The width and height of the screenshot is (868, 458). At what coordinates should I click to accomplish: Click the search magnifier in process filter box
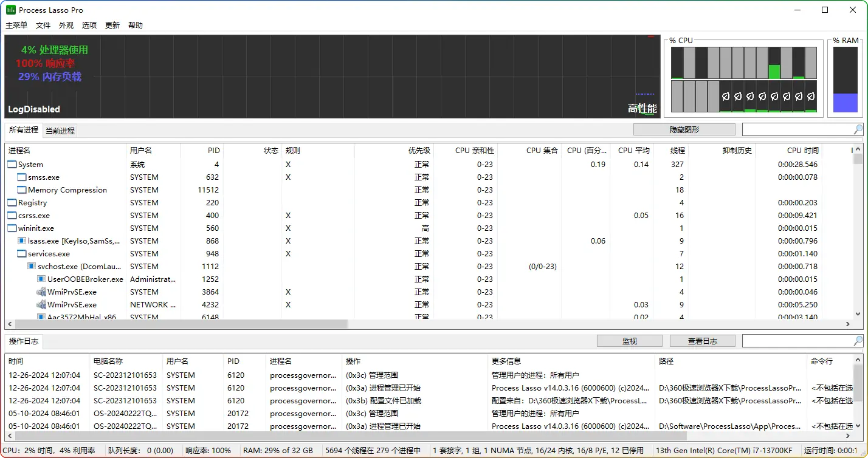pyautogui.click(x=858, y=129)
